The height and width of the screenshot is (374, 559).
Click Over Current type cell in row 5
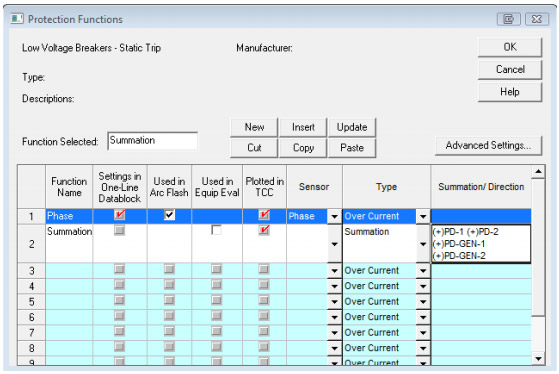pyautogui.click(x=380, y=302)
